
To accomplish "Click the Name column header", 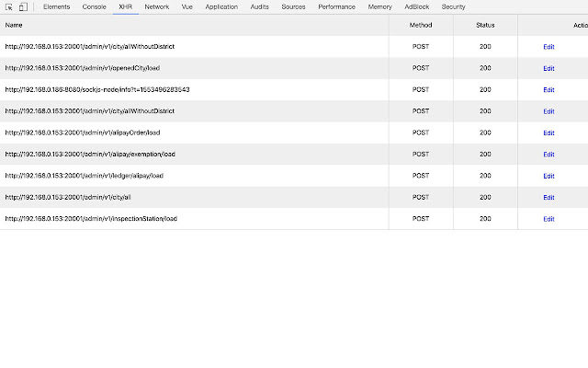I will coord(14,25).
